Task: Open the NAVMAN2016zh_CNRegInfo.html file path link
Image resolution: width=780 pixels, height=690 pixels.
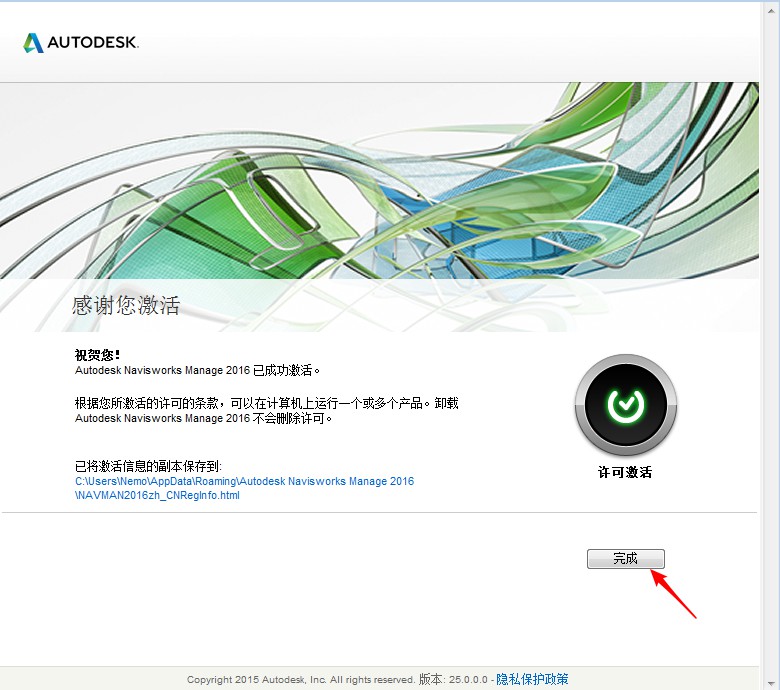Action: [x=244, y=488]
